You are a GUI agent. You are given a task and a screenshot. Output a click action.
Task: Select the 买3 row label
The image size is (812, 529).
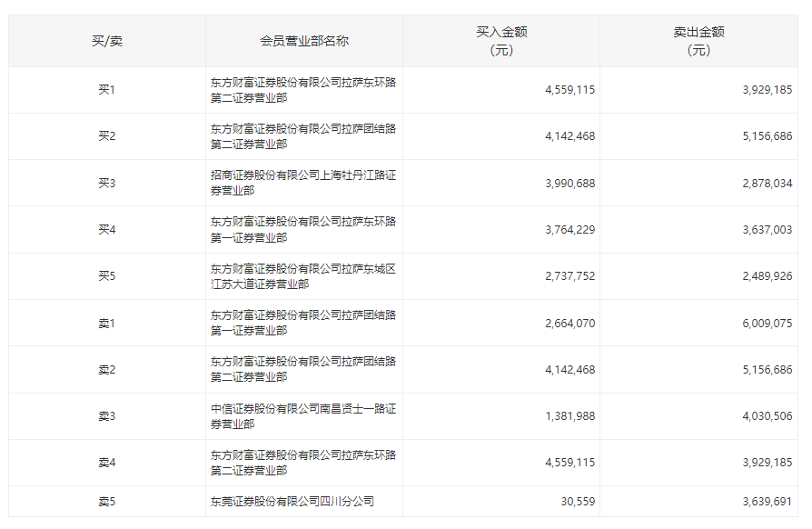point(106,183)
